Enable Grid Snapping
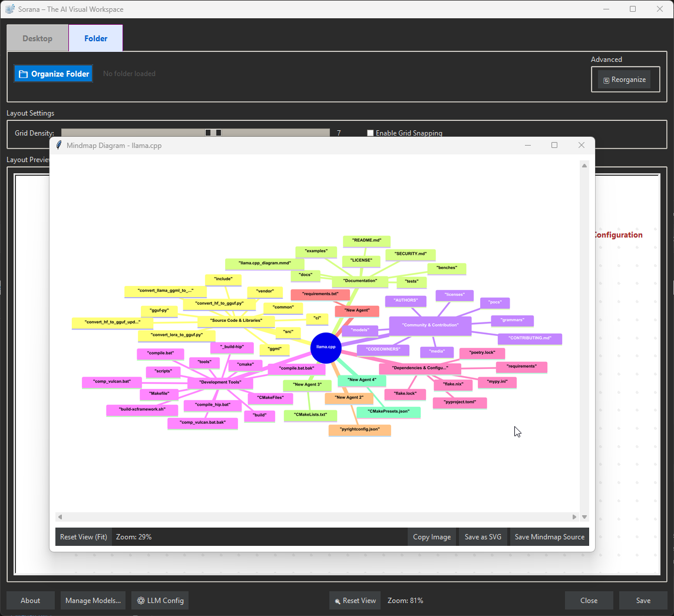 (370, 133)
